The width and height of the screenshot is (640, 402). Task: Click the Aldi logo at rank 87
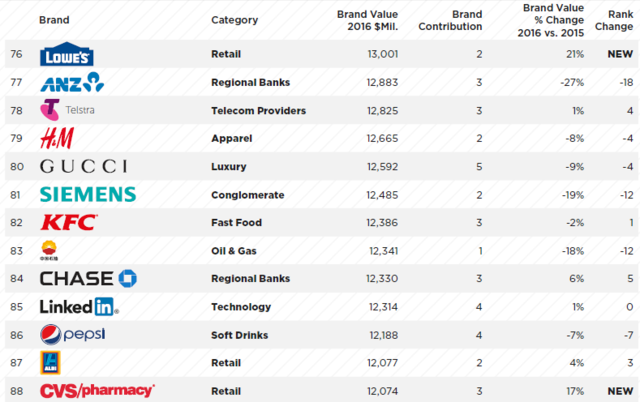[50, 362]
